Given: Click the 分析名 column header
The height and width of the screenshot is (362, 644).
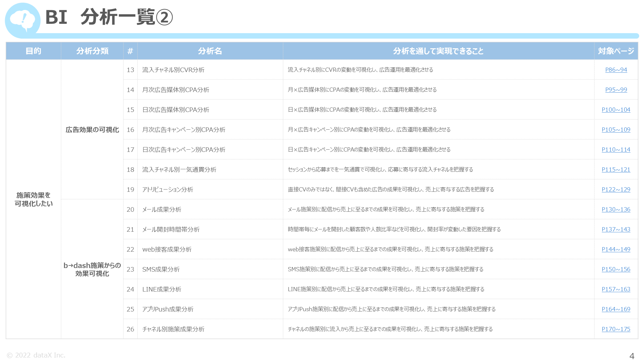Looking at the screenshot, I should (210, 51).
